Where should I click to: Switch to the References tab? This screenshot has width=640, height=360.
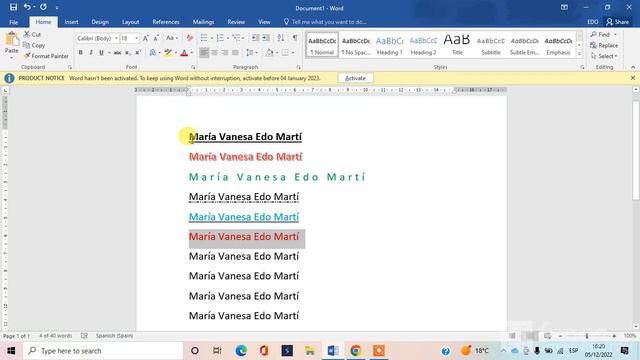166,22
